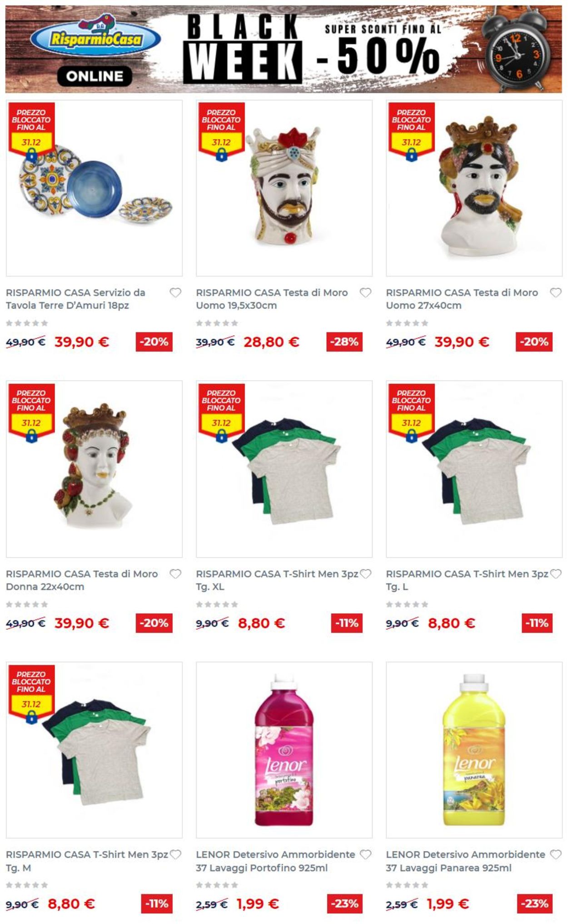Open Testa di Moro Uomo 27x40cm product link
This screenshot has width=568, height=924.
[462, 299]
